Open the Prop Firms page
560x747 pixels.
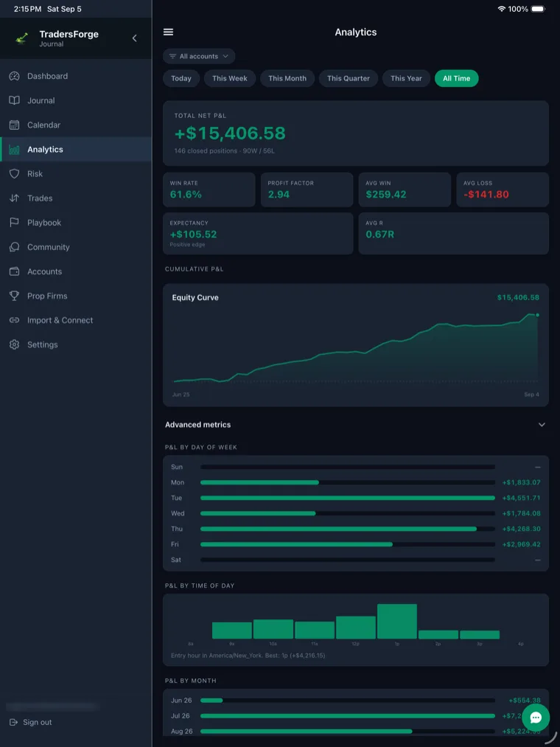coord(76,296)
